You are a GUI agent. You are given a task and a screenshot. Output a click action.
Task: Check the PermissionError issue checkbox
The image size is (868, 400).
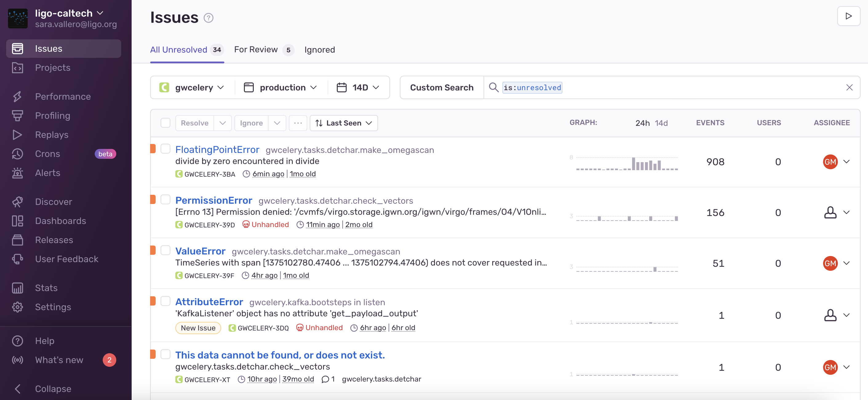pyautogui.click(x=165, y=199)
